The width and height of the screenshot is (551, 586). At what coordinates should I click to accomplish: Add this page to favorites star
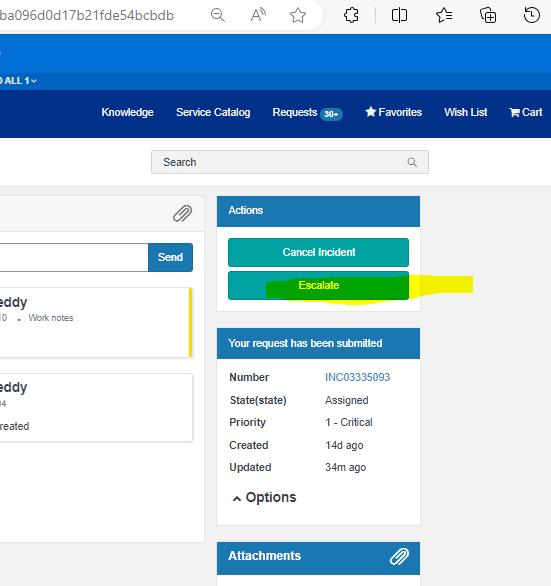click(x=298, y=15)
